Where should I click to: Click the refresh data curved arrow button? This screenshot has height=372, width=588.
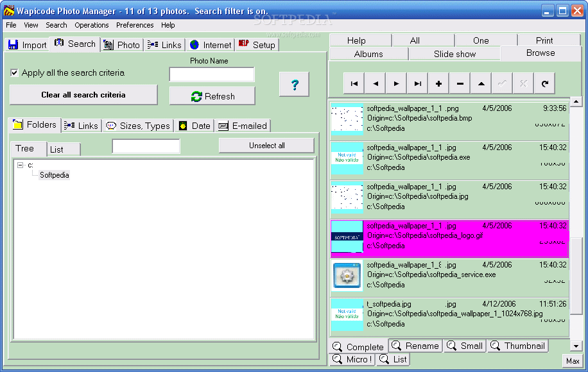[x=545, y=83]
